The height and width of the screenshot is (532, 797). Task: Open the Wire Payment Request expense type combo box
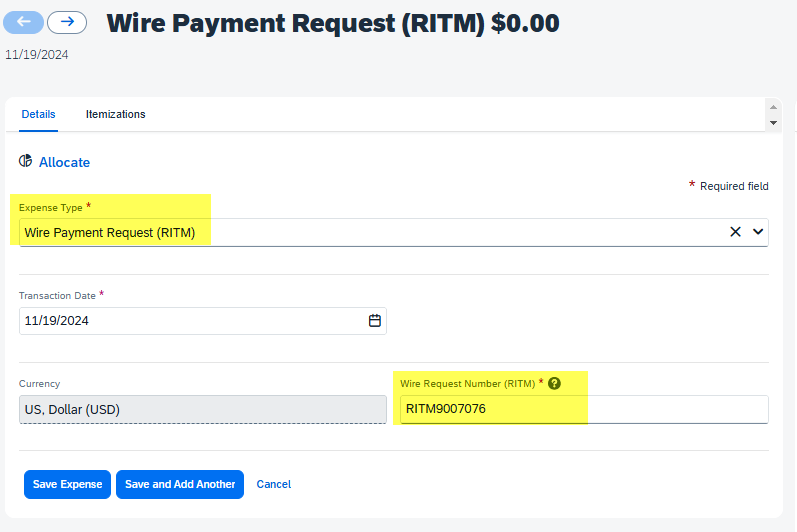[x=393, y=233]
